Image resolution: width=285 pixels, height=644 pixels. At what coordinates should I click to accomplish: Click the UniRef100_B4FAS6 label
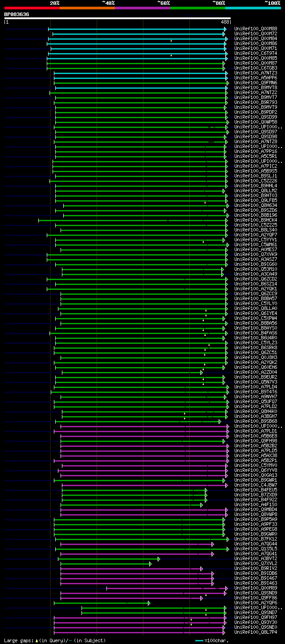click(x=256, y=333)
